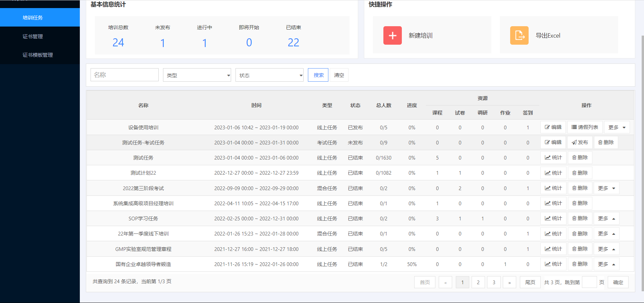Select page 1 in pagination
This screenshot has width=644, height=303.
(463, 282)
